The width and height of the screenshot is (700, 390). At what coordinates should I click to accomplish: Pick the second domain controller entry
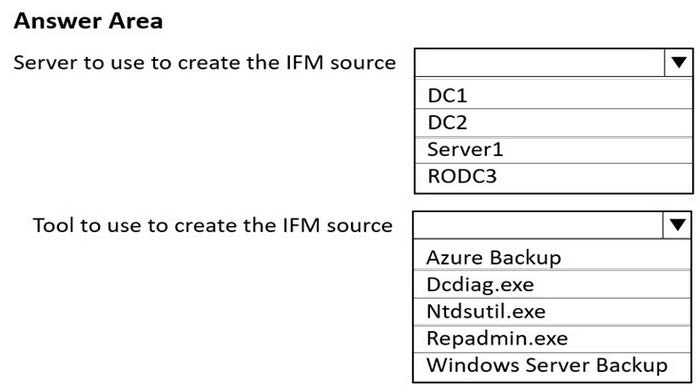click(x=554, y=122)
